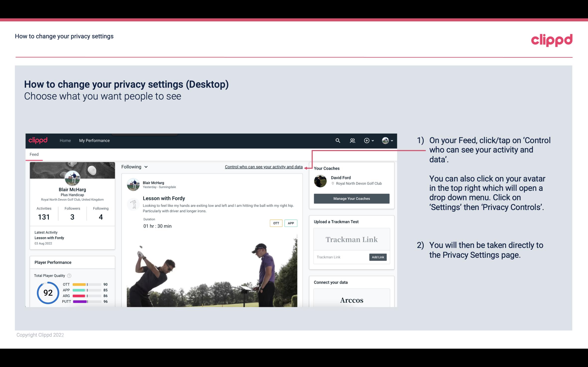The height and width of the screenshot is (367, 588).
Task: Select the 'My Performance' navigation tab
Action: (x=94, y=140)
